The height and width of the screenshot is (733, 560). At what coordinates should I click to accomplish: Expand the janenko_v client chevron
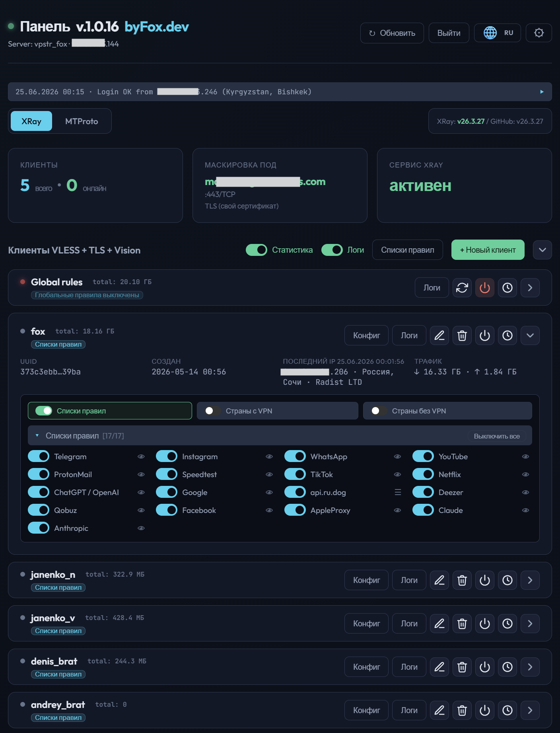[530, 624]
